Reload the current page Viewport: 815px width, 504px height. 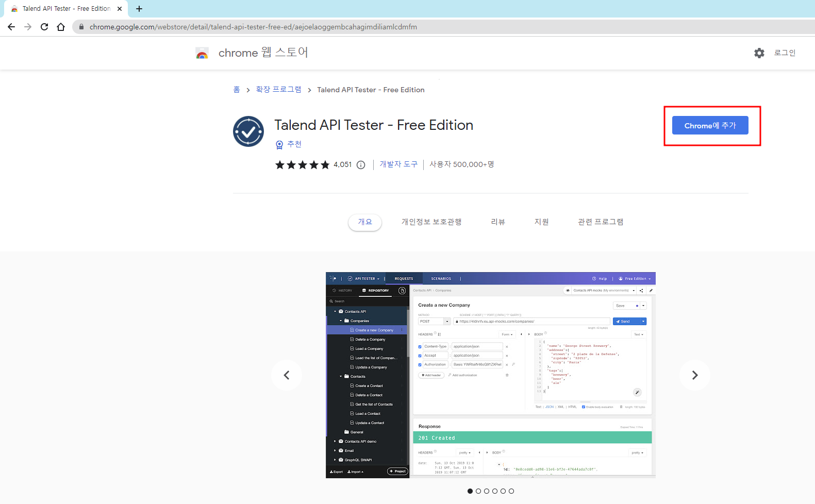(x=44, y=27)
